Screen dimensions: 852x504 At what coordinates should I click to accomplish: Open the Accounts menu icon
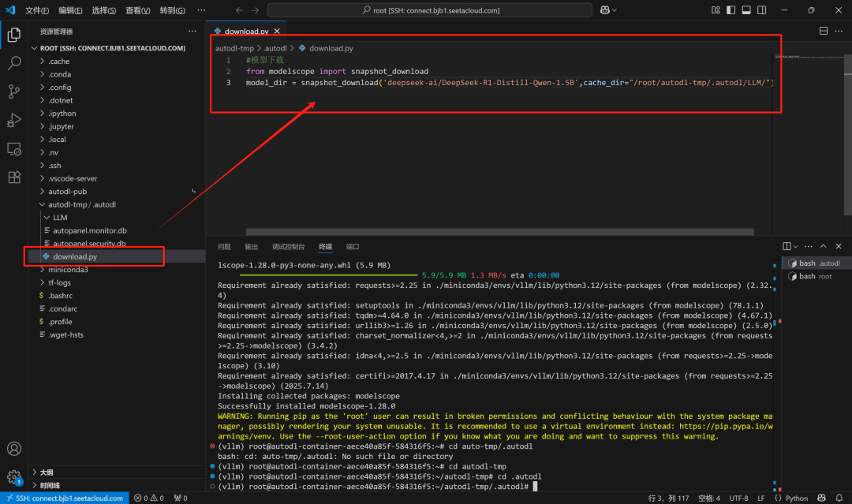(14, 449)
